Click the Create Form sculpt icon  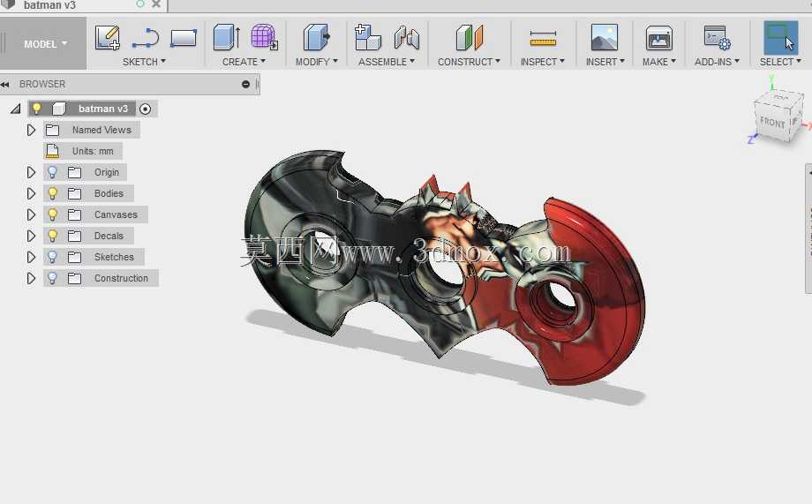click(x=264, y=37)
